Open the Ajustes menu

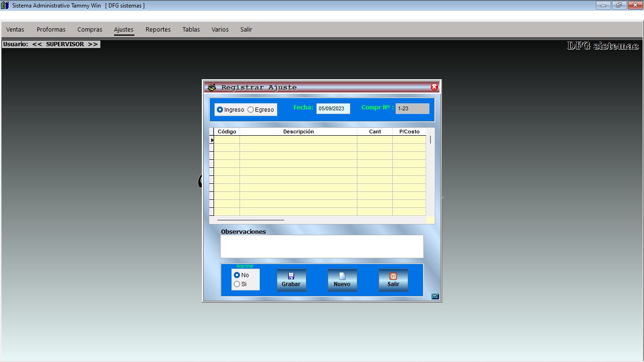pyautogui.click(x=124, y=29)
